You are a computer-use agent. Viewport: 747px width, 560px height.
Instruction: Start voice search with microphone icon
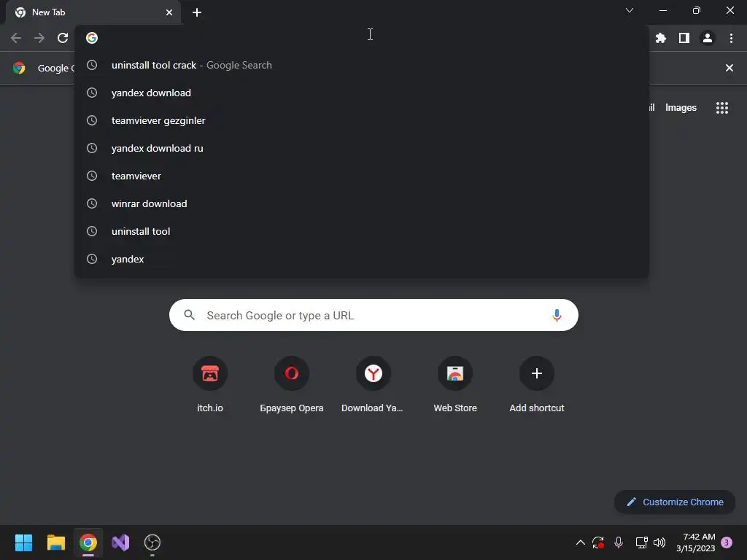point(557,315)
